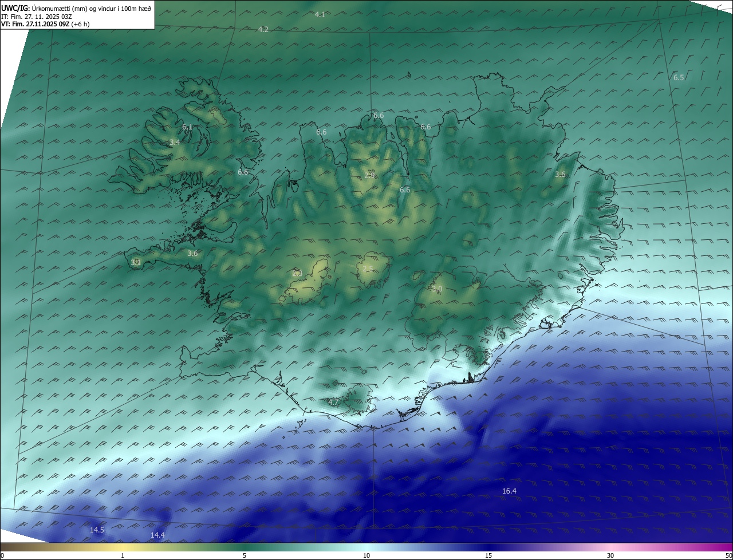Click the 4.7 value label
The image size is (733, 560).
[333, 402]
